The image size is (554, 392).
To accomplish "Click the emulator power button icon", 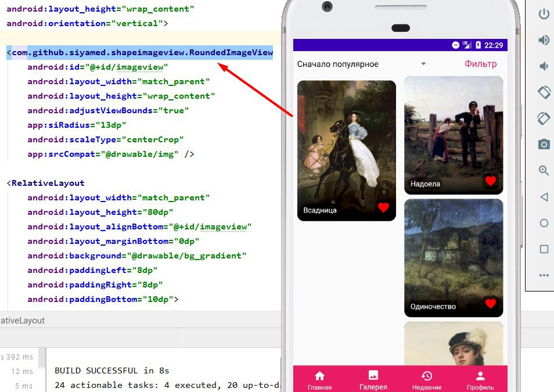I will point(544,14).
